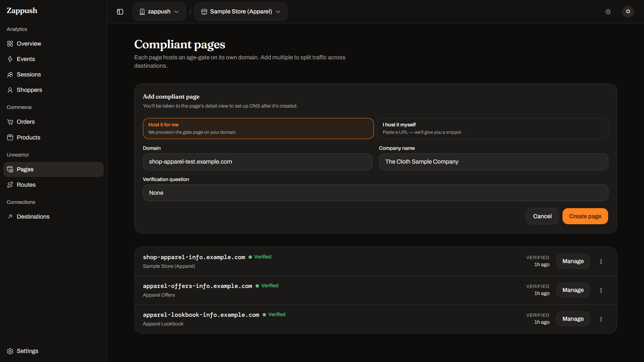Click the Zappush logo
This screenshot has width=644, height=362.
click(22, 11)
